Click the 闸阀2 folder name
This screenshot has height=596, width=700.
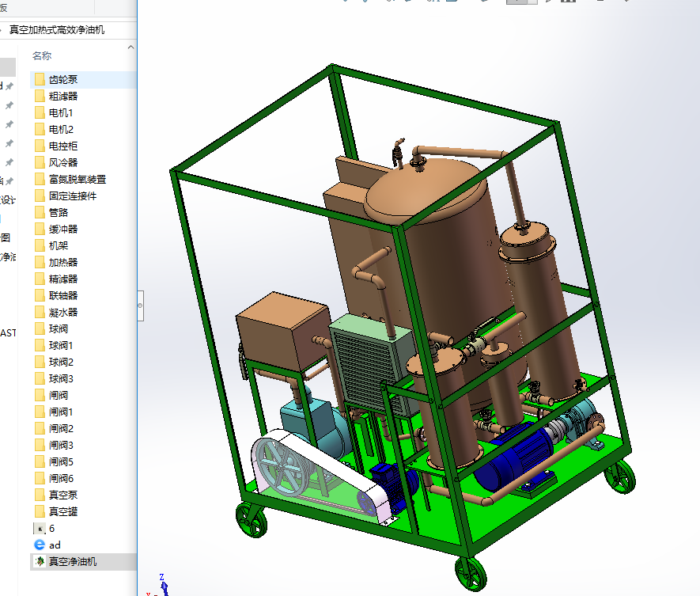pyautogui.click(x=61, y=428)
